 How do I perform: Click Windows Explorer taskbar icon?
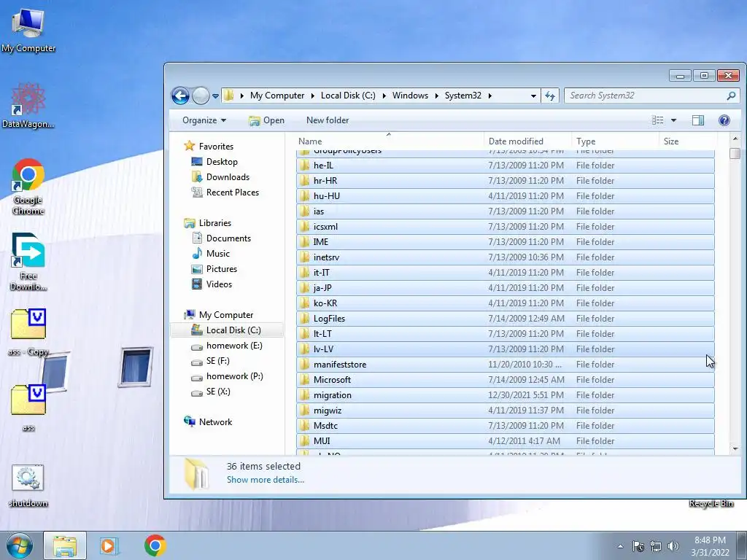(x=65, y=545)
